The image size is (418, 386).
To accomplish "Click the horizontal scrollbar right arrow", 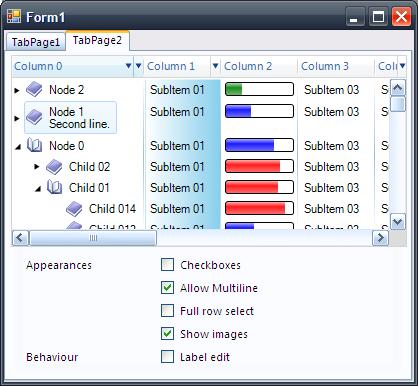I will tap(380, 238).
